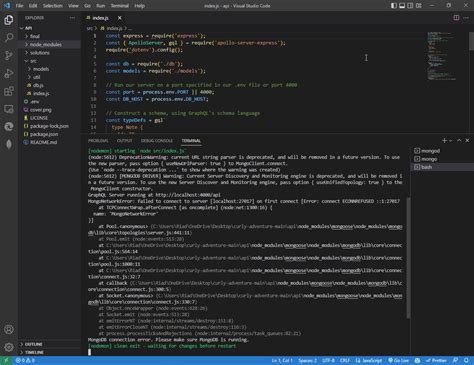Open the Explorer view in activity bar
Image resolution: width=474 pixels, height=365 pixels.
[9, 20]
